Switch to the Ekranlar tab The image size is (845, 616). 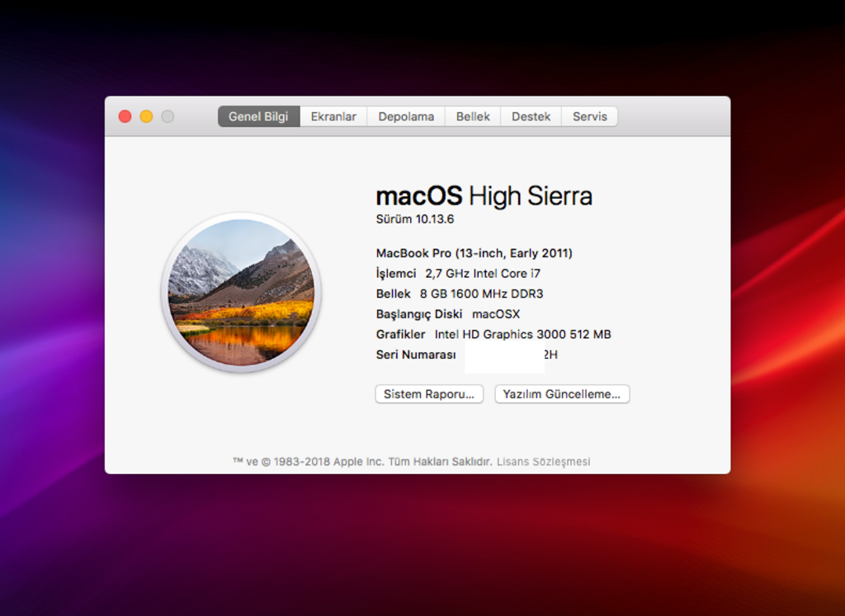point(333,116)
